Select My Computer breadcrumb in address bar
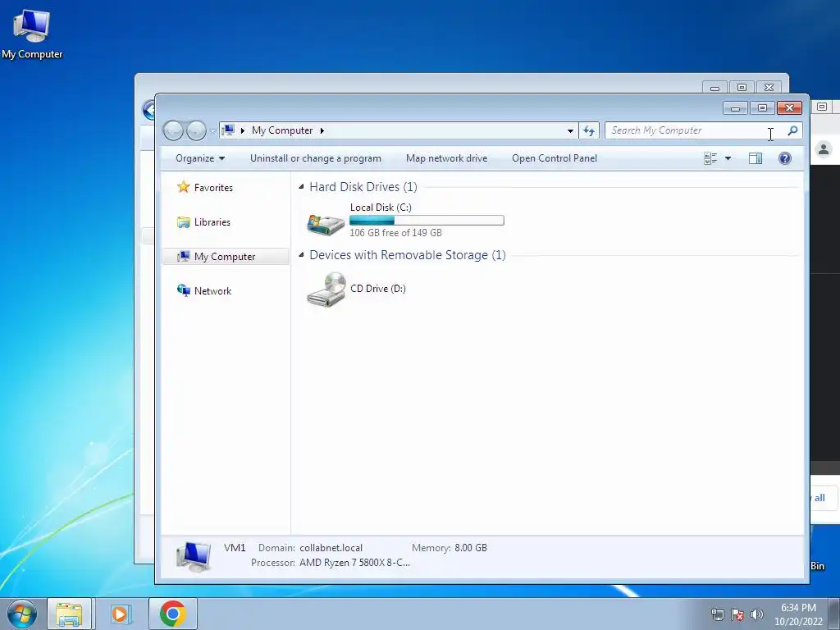This screenshot has height=630, width=840. tap(282, 130)
